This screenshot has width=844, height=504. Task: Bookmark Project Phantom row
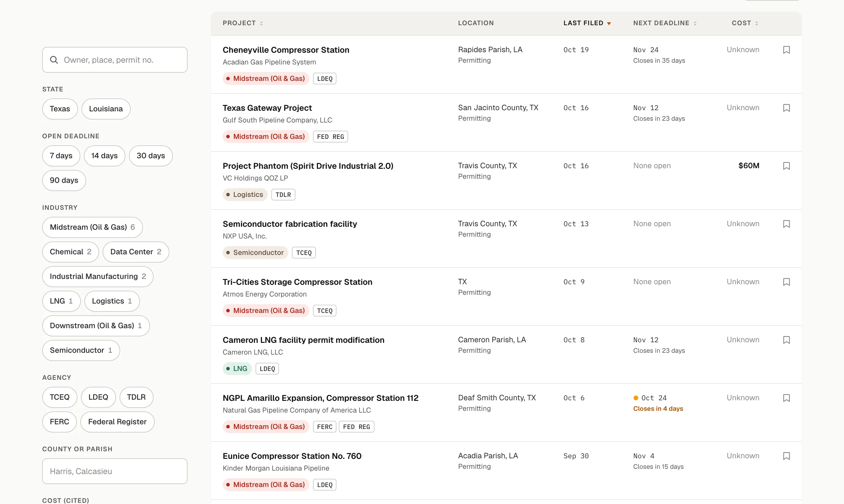pos(786,166)
